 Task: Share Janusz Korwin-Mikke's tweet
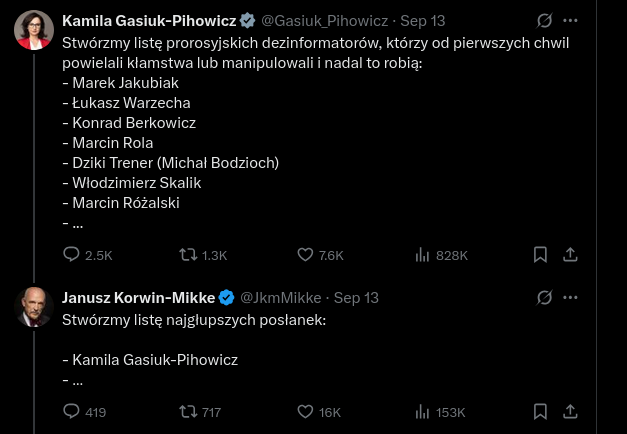570,411
